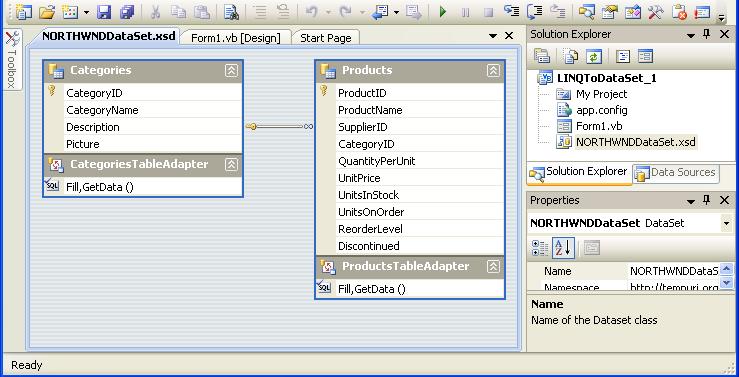Open the NORTHWNDDataSet object dropdown in Properties
The height and width of the screenshot is (377, 739).
click(726, 223)
